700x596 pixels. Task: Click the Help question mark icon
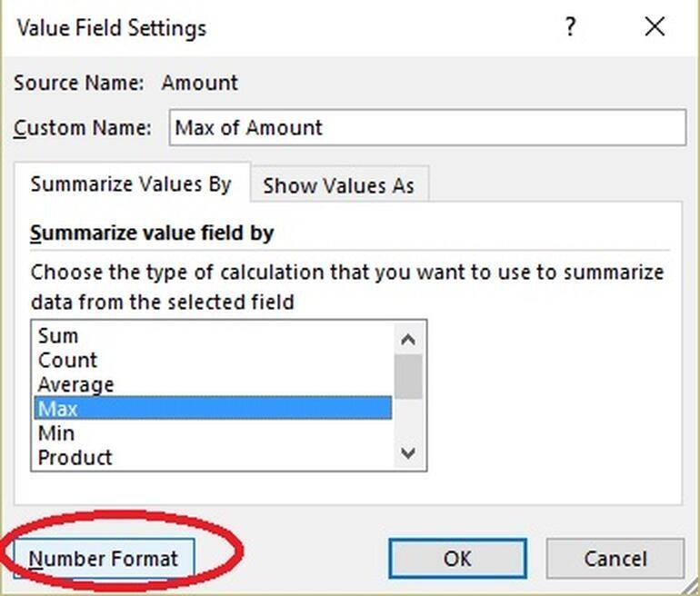pos(570,27)
